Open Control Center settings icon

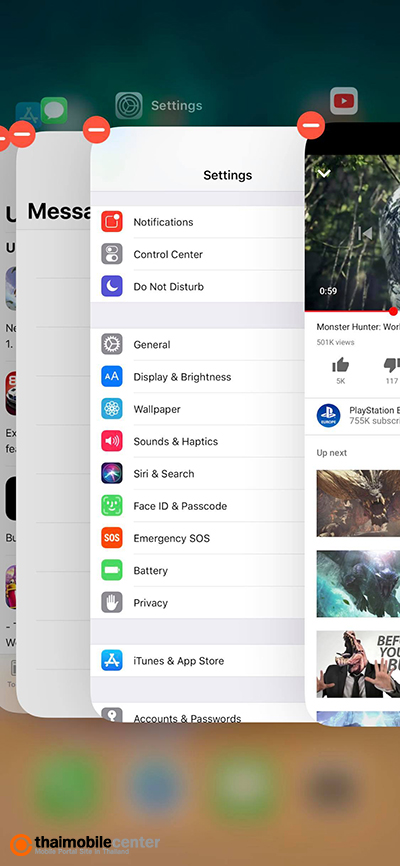[112, 254]
